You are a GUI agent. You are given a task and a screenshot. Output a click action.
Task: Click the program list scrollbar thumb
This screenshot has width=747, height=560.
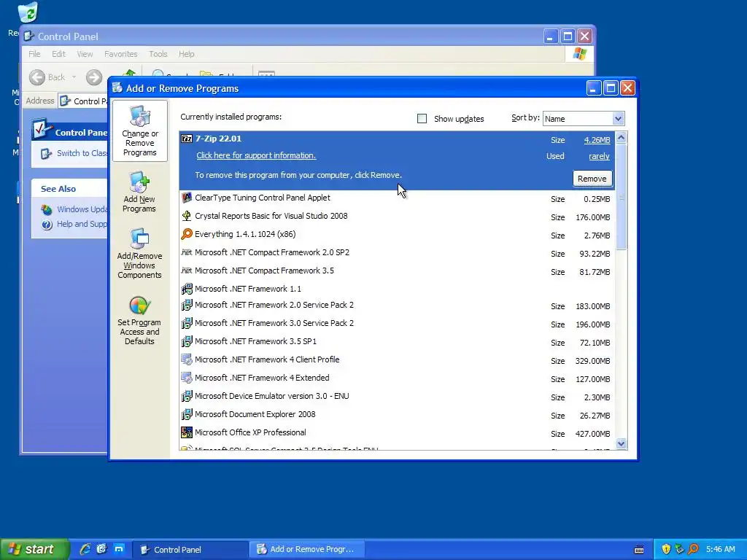(621, 196)
